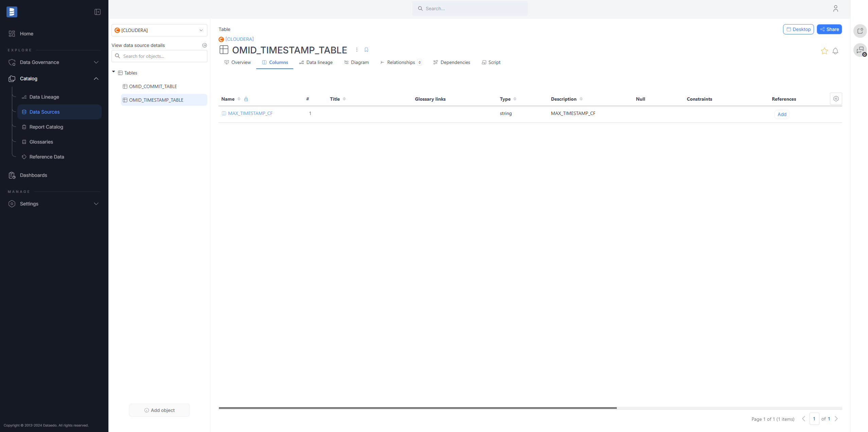The image size is (868, 432).
Task: Click the star/favorite icon in top right
Action: [x=824, y=51]
